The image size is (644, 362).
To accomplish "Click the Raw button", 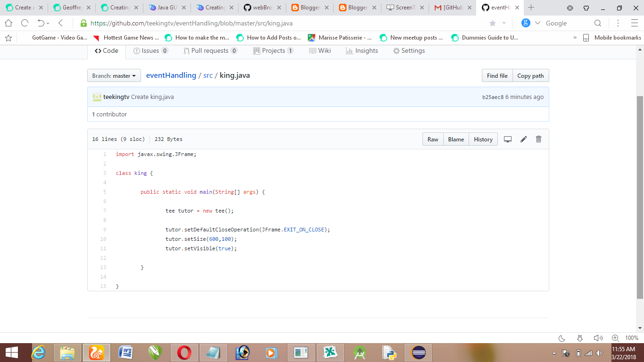I will click(433, 139).
